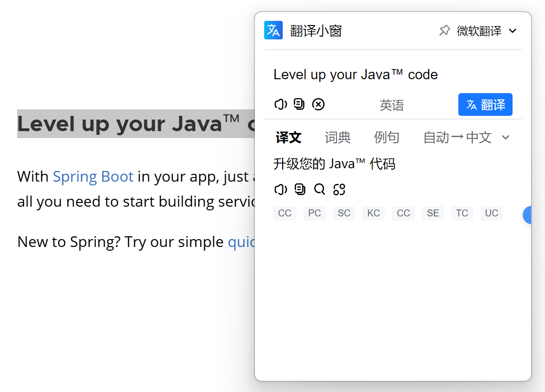Click the KC case button

click(374, 213)
